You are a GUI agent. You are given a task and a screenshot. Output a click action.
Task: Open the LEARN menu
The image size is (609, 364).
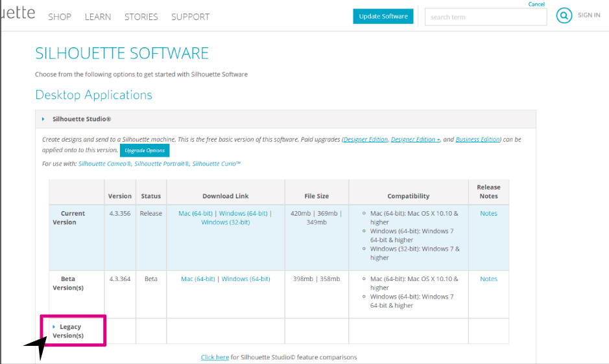98,17
